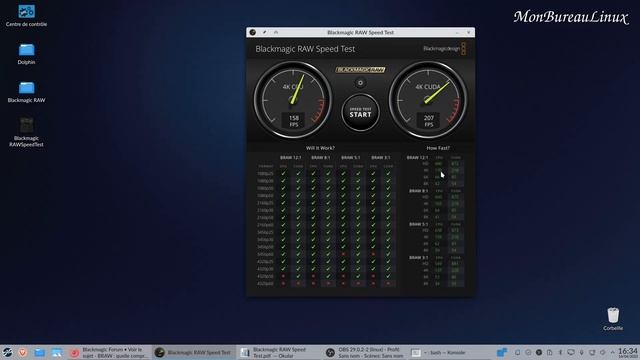Click the BRAW 3:1 heading in the How Fast panel
The width and height of the screenshot is (640, 360).
pos(418,258)
